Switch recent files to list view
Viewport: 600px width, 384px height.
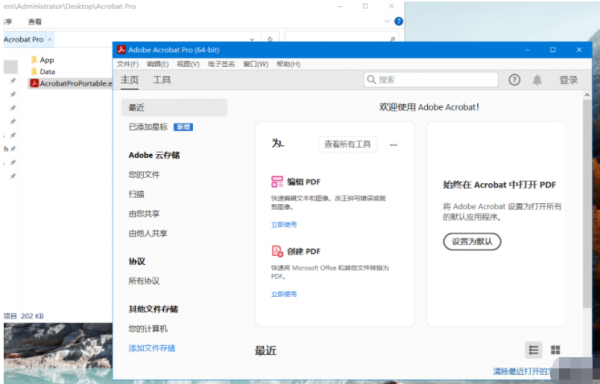tap(533, 350)
